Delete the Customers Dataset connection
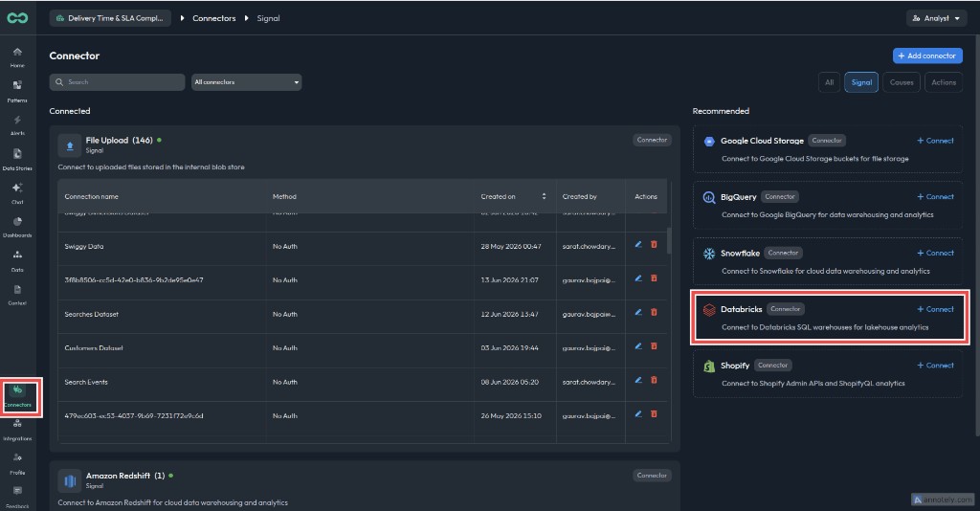This screenshot has height=511, width=980. pyautogui.click(x=654, y=346)
